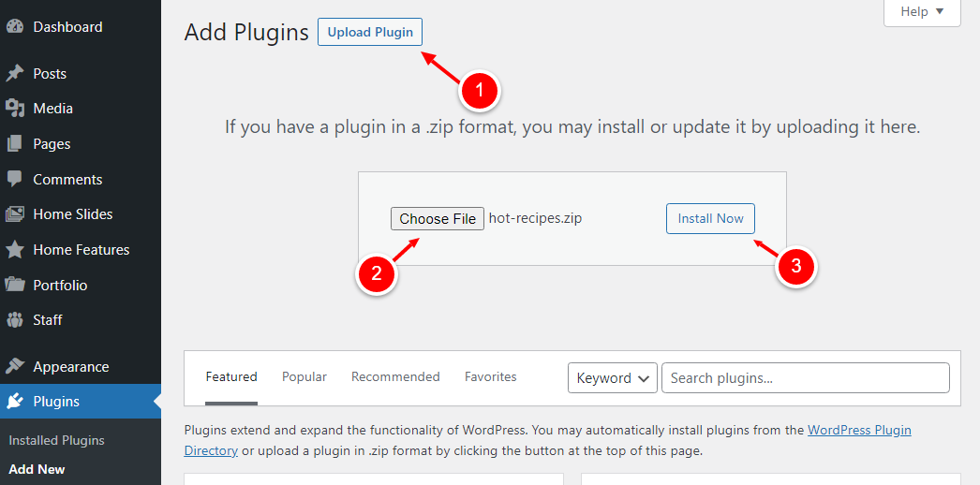Screen dimensions: 980x485
Task: Click the Dashboard gauge icon
Action: [15, 27]
